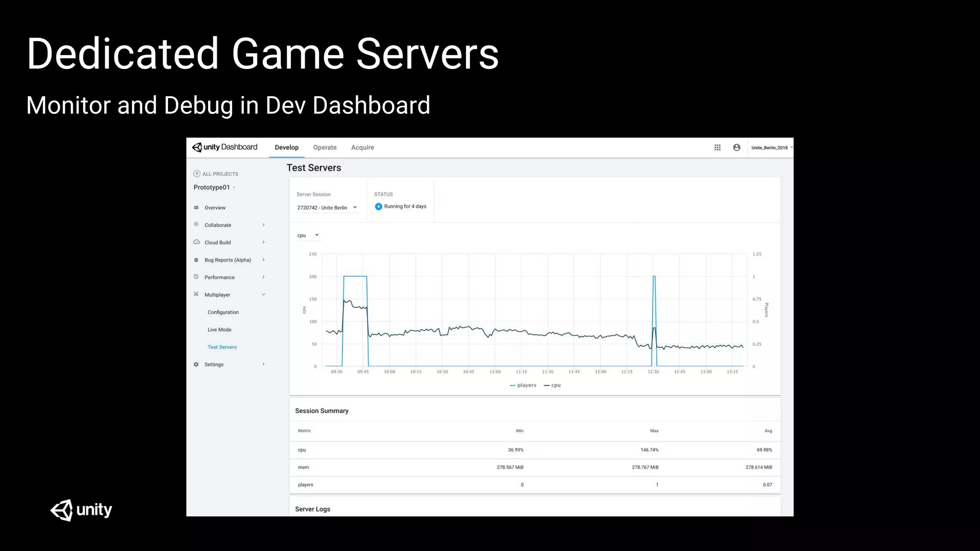Switch to the Develop tab
The width and height of the screenshot is (980, 551).
287,147
